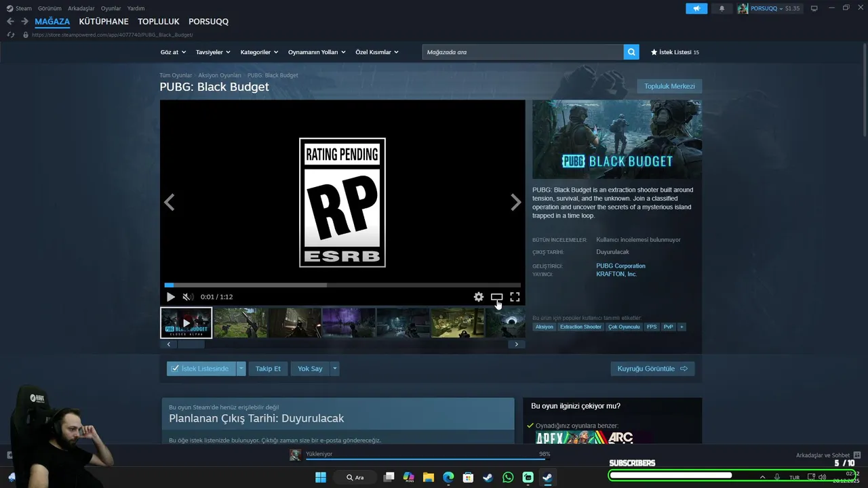Viewport: 868px width, 488px height.
Task: Open File Explorer from the taskbar
Action: click(x=429, y=477)
